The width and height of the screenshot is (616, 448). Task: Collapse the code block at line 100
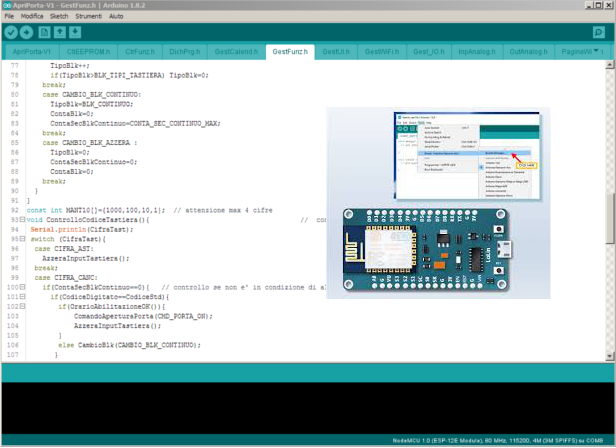pos(22,287)
